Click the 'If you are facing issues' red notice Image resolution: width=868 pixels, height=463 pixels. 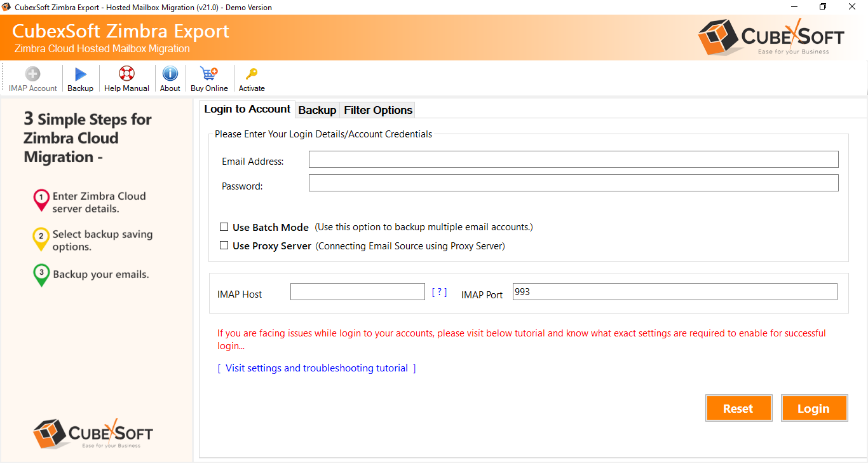(522, 340)
